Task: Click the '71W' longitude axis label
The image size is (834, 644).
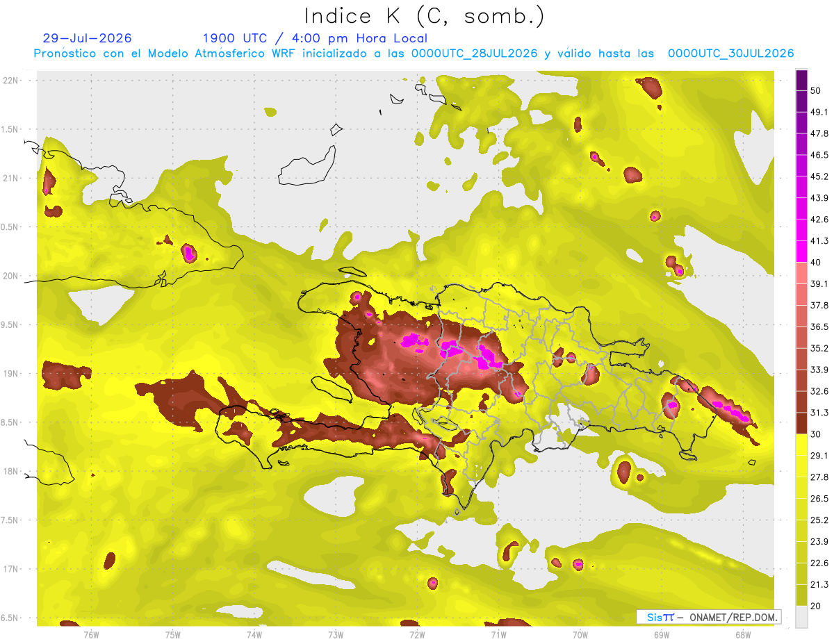Action: point(498,635)
